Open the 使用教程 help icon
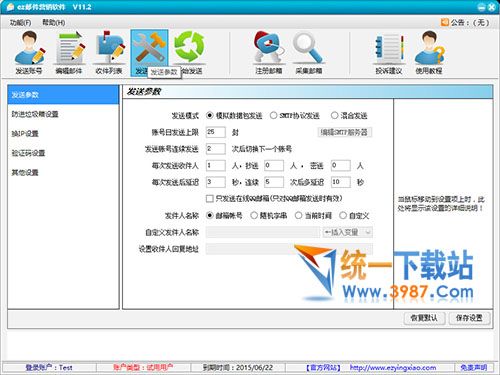 429,53
